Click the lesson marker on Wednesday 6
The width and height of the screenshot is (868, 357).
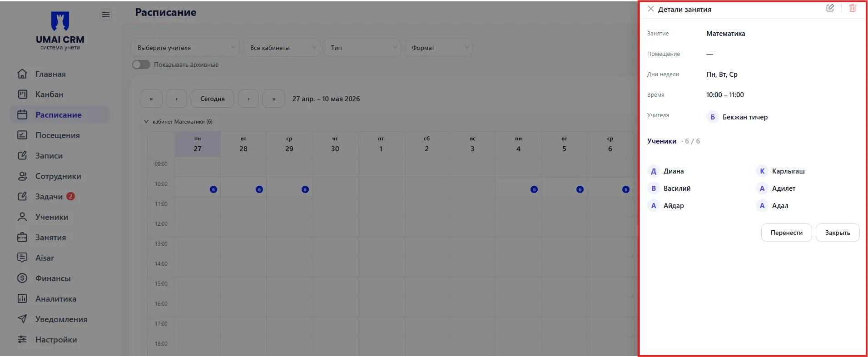tap(626, 189)
